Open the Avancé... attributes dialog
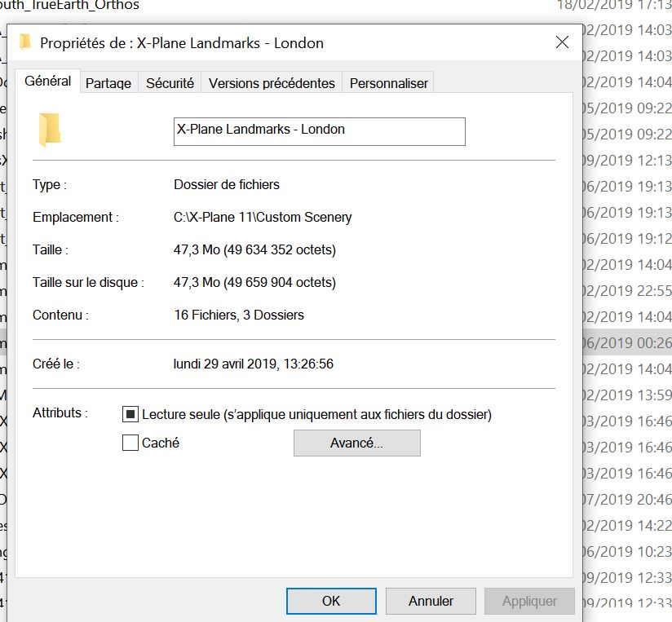672x622 pixels. [x=357, y=443]
